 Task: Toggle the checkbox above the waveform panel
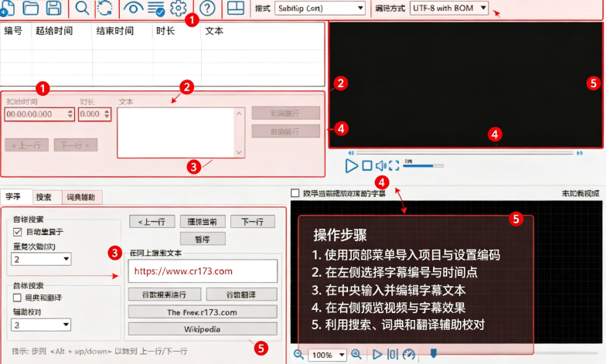click(295, 193)
